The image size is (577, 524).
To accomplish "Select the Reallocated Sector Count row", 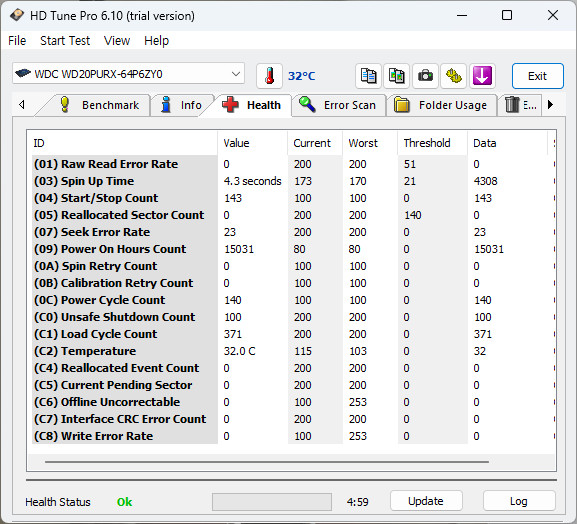I will click(x=293, y=215).
